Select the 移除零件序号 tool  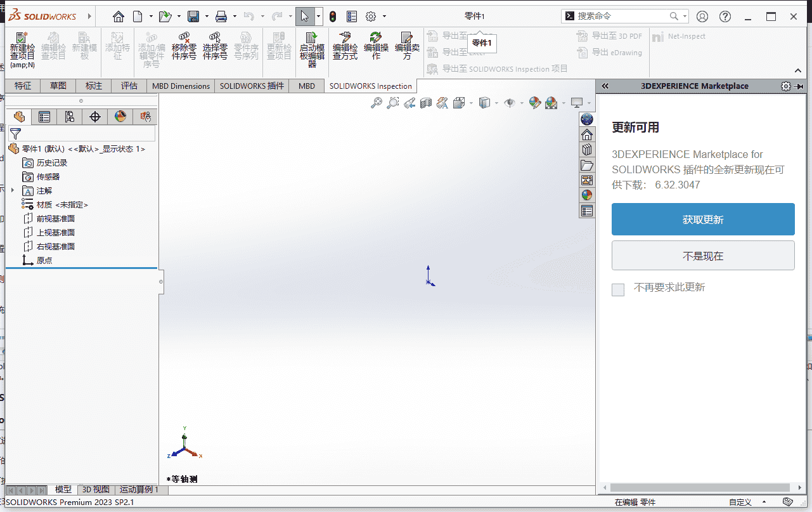[x=184, y=46]
